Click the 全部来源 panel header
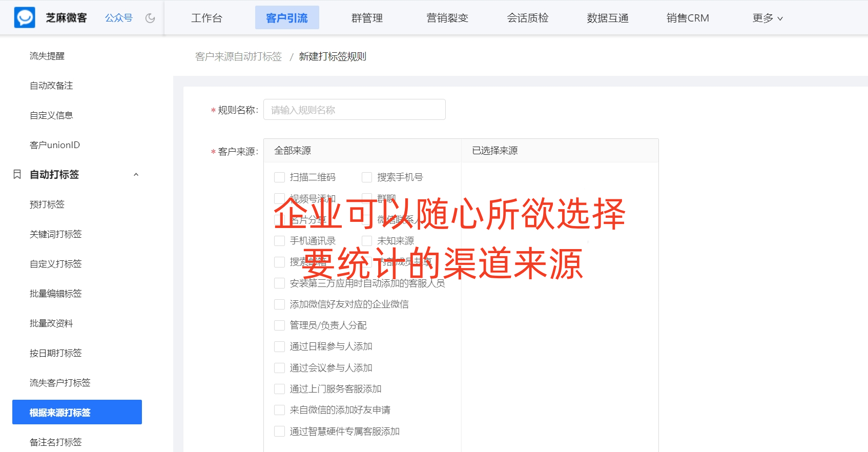Viewport: 868px width, 452px height. pos(362,151)
